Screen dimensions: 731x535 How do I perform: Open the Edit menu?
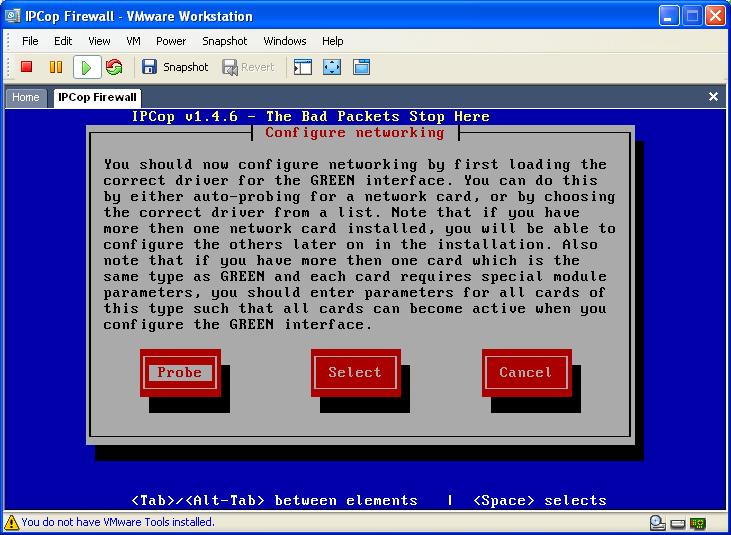pos(63,41)
